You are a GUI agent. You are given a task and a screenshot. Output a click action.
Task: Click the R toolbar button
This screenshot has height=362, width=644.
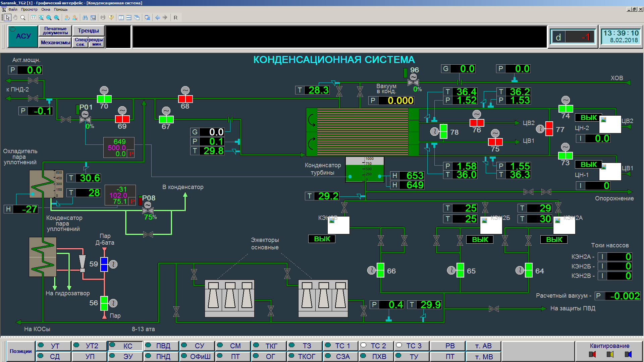[175, 17]
